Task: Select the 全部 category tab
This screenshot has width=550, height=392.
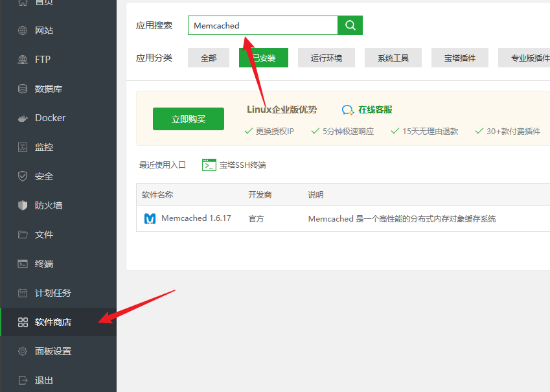Action: coord(209,58)
